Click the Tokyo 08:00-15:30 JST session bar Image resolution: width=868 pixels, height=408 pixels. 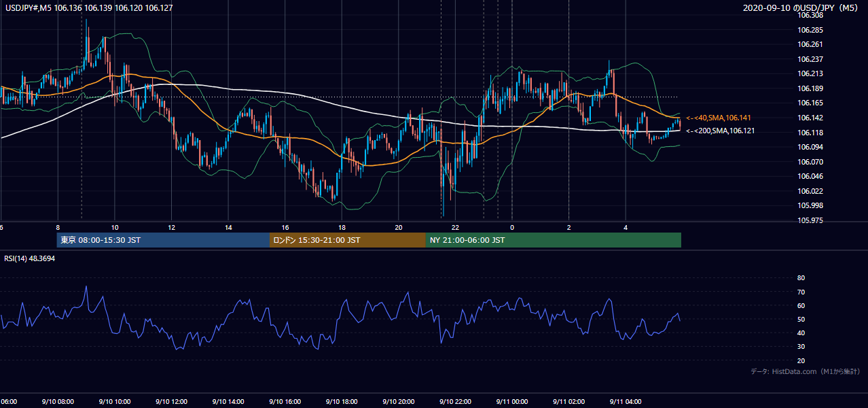pyautogui.click(x=163, y=240)
